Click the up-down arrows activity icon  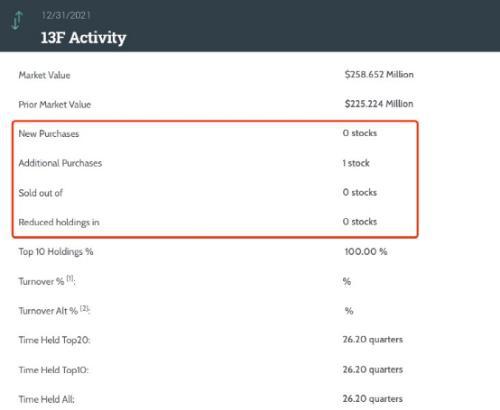pyautogui.click(x=17, y=20)
